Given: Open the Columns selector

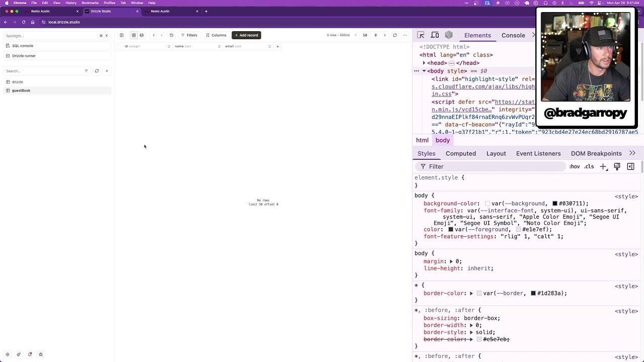Looking at the screenshot, I should click(216, 35).
